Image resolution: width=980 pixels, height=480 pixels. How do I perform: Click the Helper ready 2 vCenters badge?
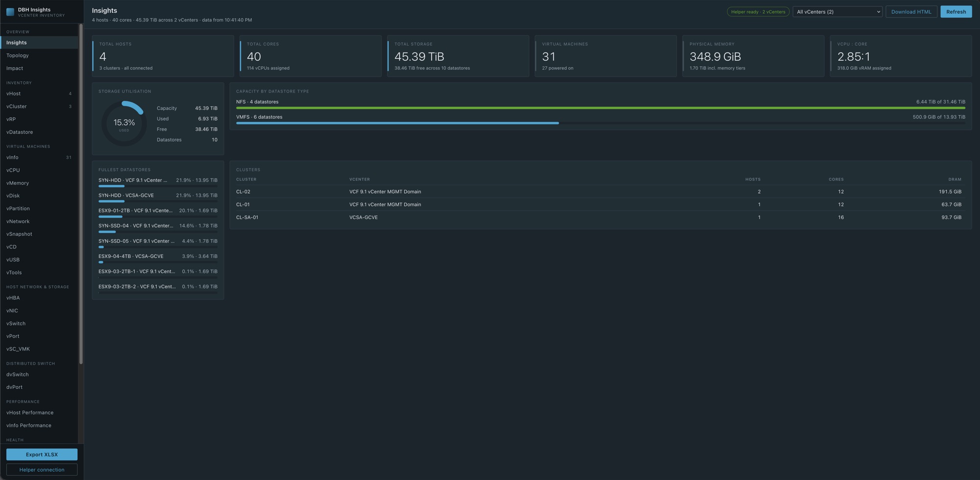(x=758, y=12)
